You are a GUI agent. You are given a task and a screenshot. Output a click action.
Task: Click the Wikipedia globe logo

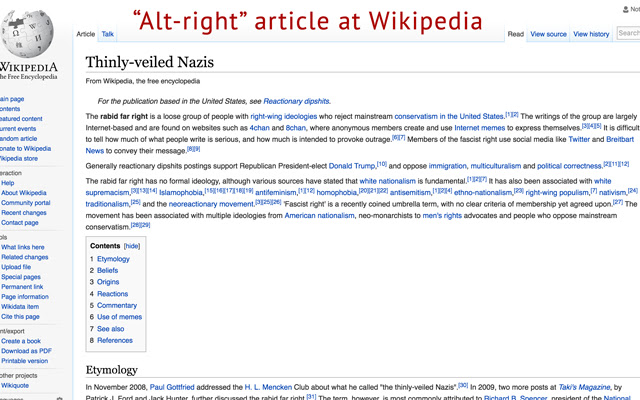pyautogui.click(x=27, y=34)
